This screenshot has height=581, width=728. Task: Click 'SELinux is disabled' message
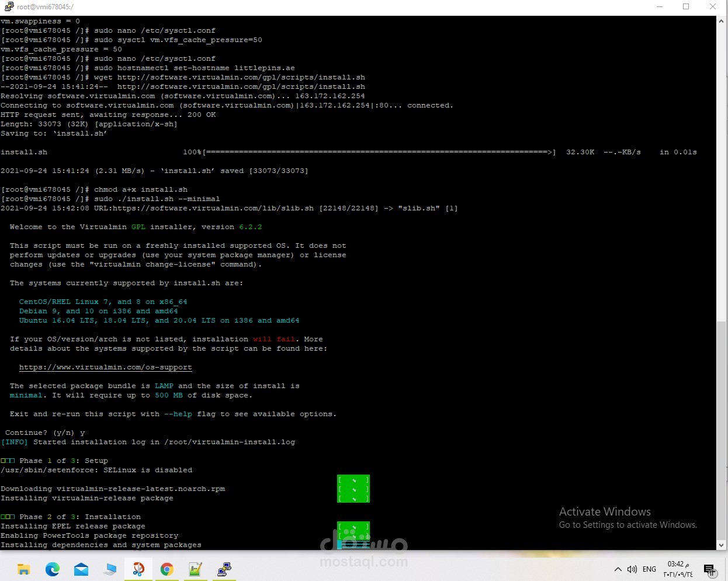(96, 470)
